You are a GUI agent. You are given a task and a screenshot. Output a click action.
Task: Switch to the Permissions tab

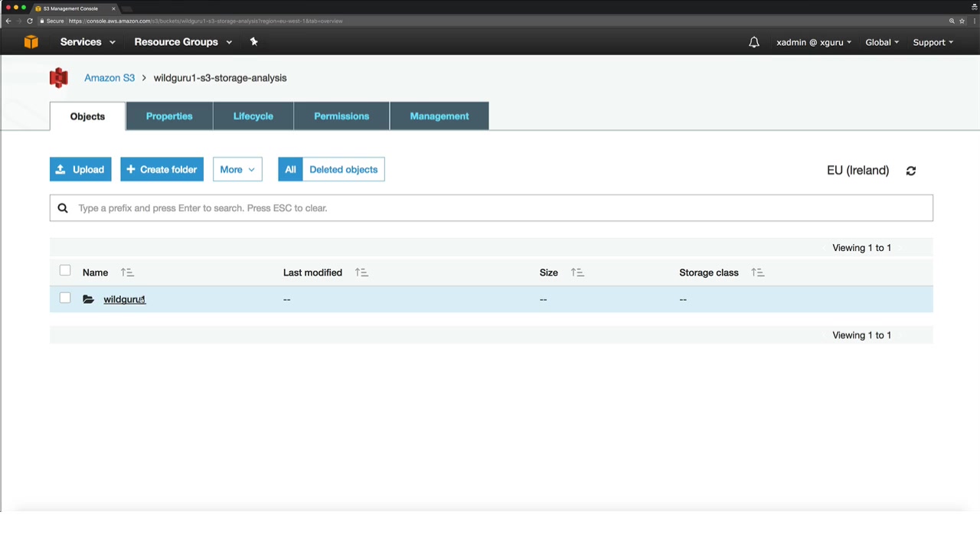[341, 116]
